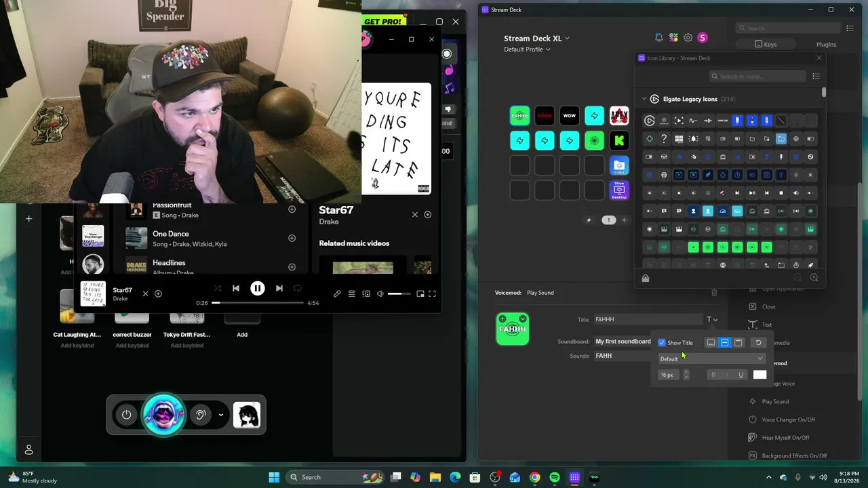Toggle bold for key title
Image resolution: width=868 pixels, height=488 pixels.
(713, 375)
